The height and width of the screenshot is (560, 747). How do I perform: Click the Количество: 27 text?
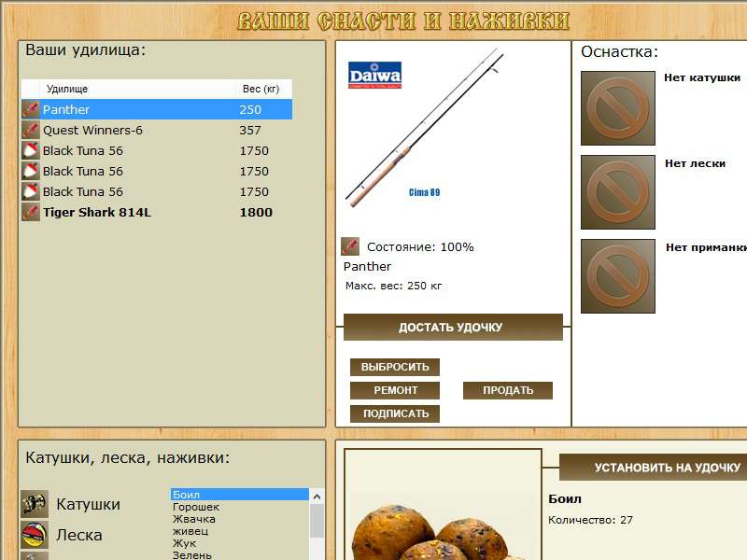tap(590, 520)
